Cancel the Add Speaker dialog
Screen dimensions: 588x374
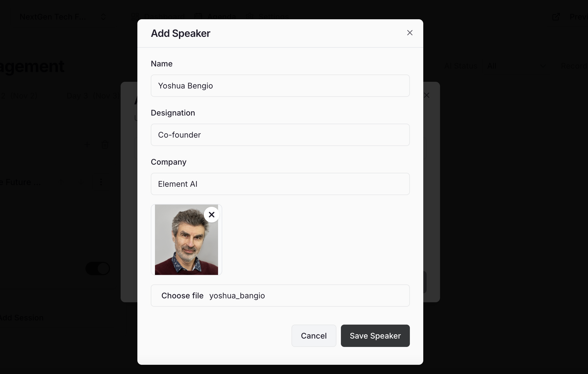click(x=314, y=336)
